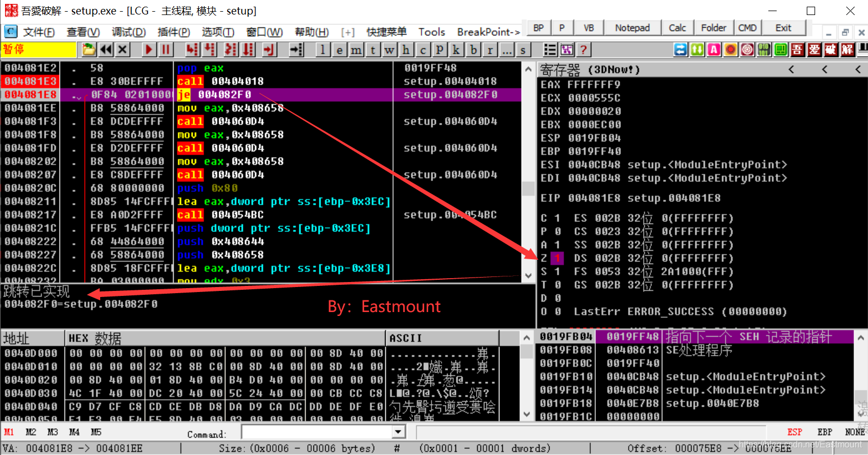Open the Log window 'l' icon
Screen dimensions: 868x455
pyautogui.click(x=323, y=50)
